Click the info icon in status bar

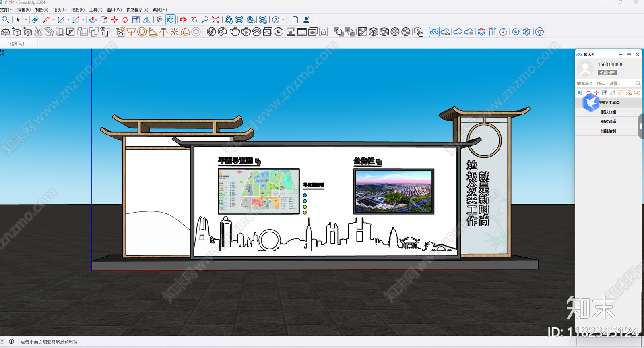pyautogui.click(x=11, y=341)
